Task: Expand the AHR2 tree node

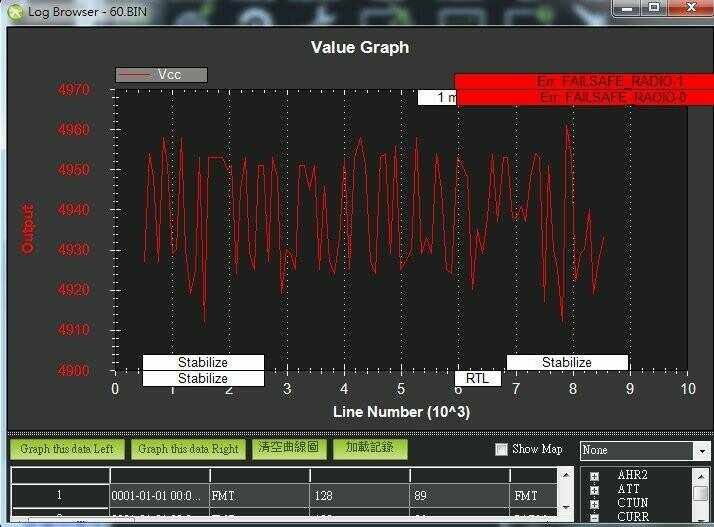Action: [595, 475]
